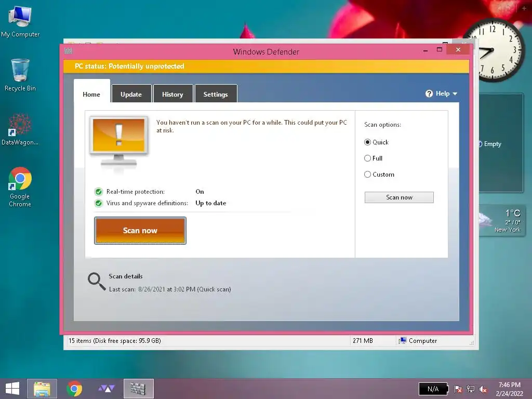Viewport: 532px width, 399px height.
Task: Click the taskbar clock showing 7:46 PM
Action: (x=509, y=389)
